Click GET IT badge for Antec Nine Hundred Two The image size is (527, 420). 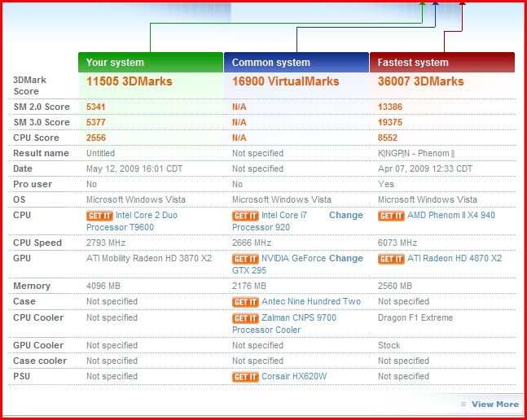point(245,302)
